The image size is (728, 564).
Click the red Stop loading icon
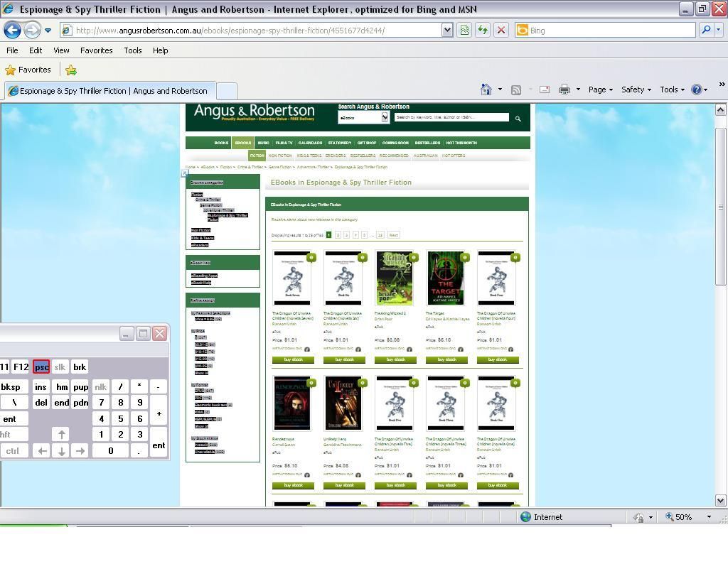(x=501, y=31)
